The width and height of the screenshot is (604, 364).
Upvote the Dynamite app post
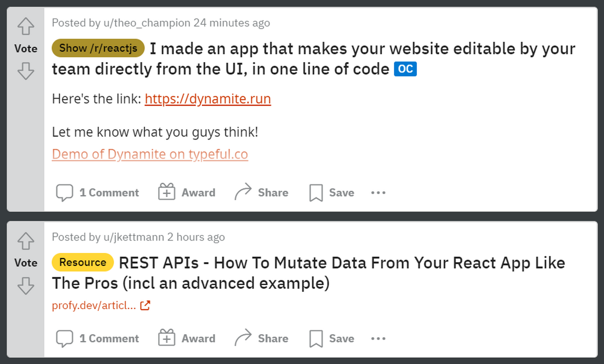coord(26,26)
